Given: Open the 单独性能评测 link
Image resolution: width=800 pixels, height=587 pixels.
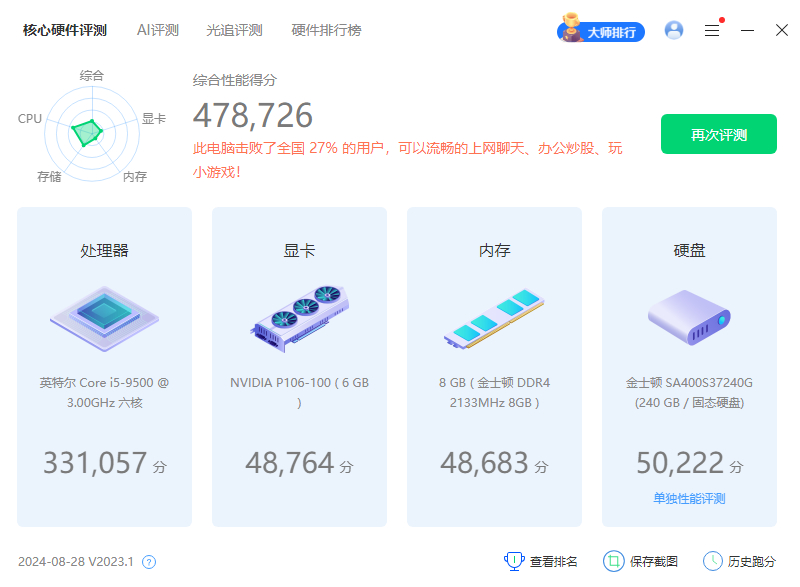Looking at the screenshot, I should [689, 498].
